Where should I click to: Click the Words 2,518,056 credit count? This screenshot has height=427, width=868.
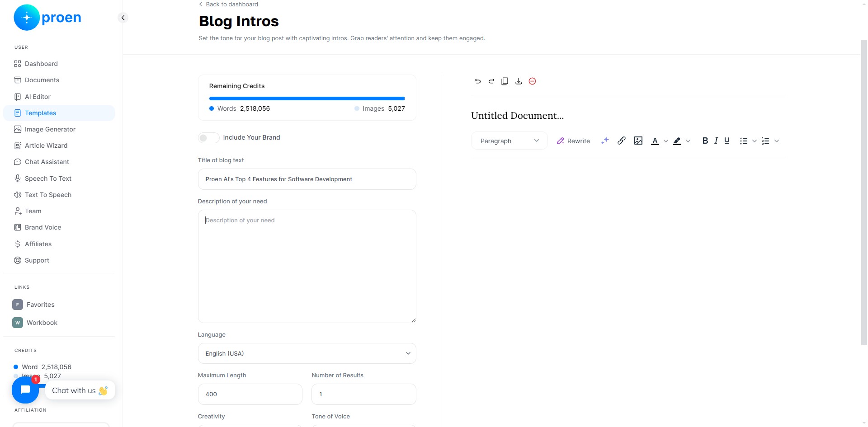(x=240, y=108)
